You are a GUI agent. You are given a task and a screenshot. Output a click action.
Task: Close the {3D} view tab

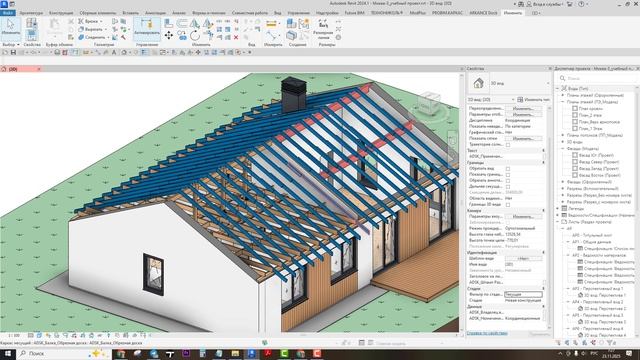(39, 69)
